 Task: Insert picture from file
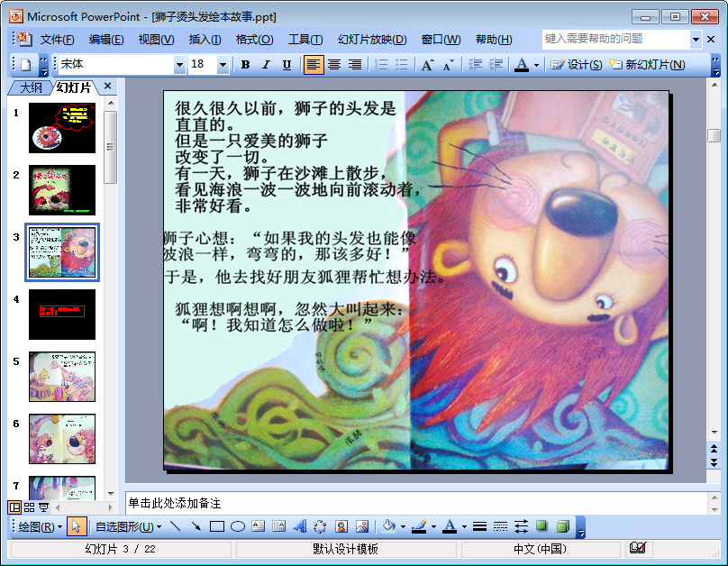tap(362, 526)
